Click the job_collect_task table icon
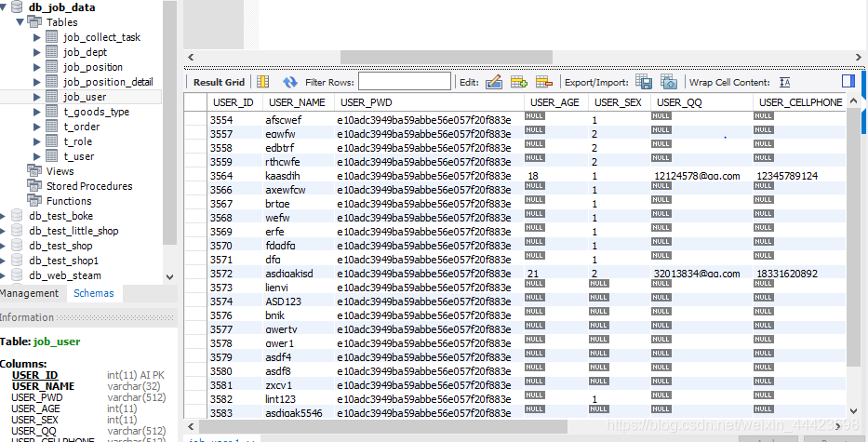This screenshot has height=442, width=868. pyautogui.click(x=51, y=37)
